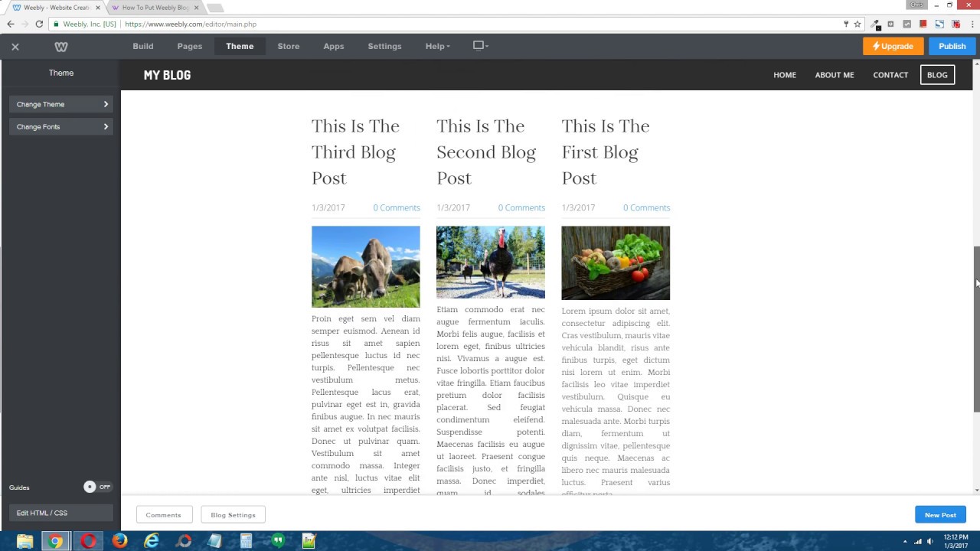
Task: Open 0 Comments link of first blog post
Action: pyautogui.click(x=646, y=207)
